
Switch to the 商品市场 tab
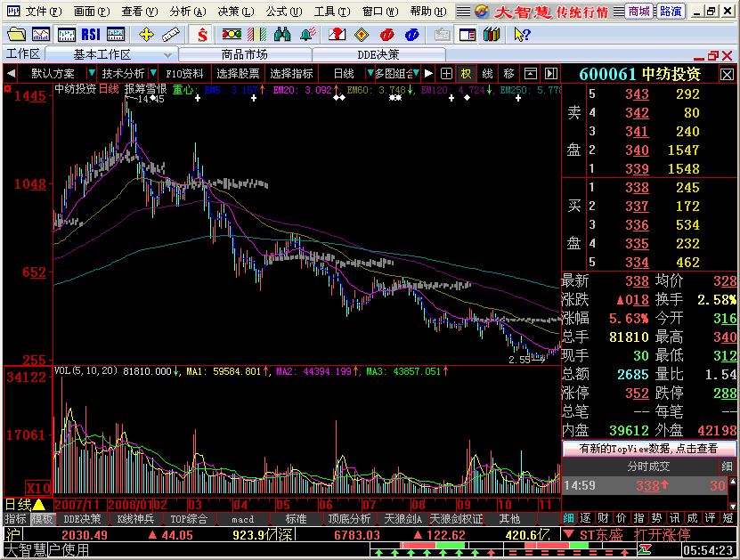[x=245, y=54]
